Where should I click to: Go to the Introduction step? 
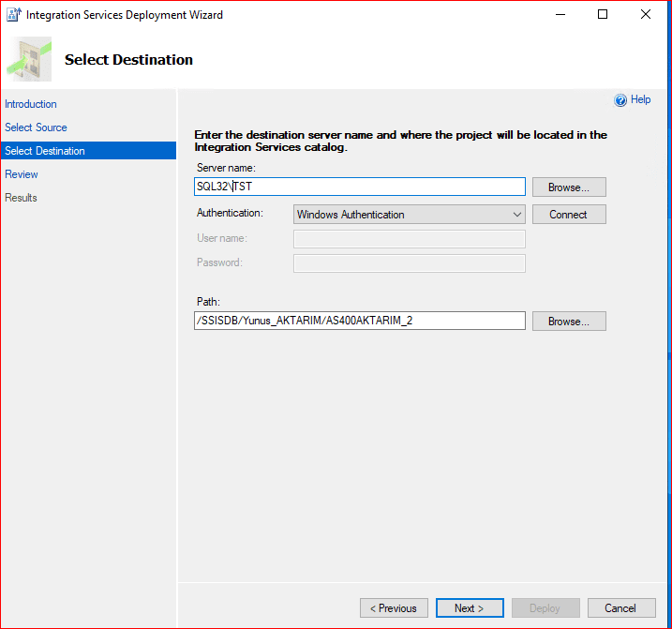(31, 104)
